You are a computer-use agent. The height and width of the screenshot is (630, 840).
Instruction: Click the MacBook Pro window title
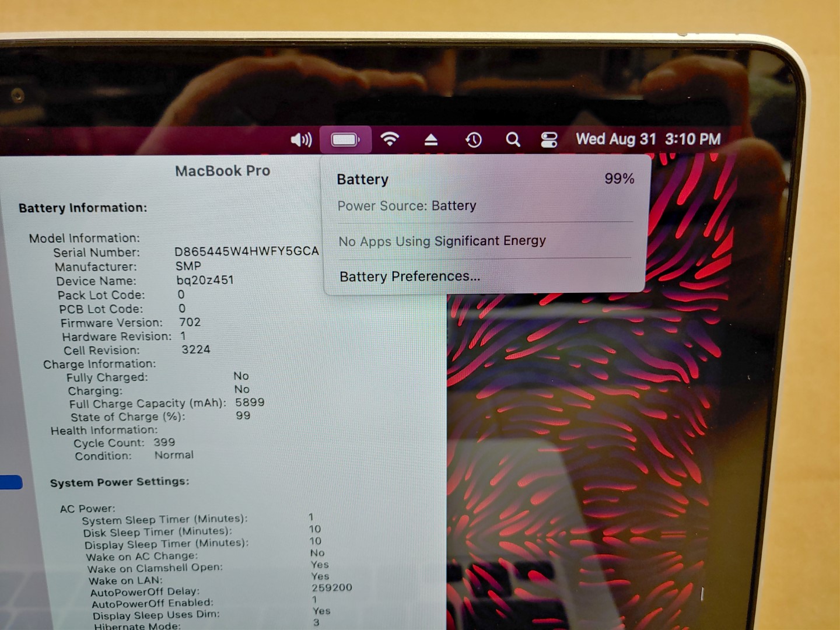pyautogui.click(x=222, y=171)
